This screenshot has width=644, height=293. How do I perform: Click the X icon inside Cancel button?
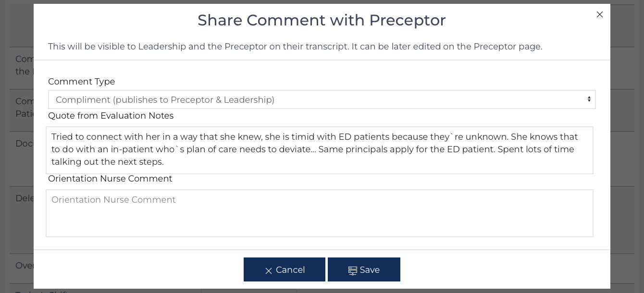click(x=269, y=271)
